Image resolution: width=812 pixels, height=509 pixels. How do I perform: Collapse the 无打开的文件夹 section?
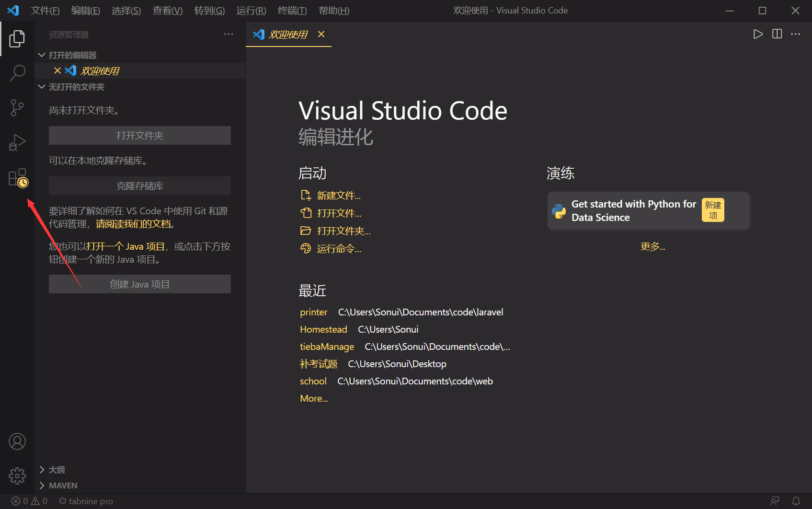click(x=42, y=87)
